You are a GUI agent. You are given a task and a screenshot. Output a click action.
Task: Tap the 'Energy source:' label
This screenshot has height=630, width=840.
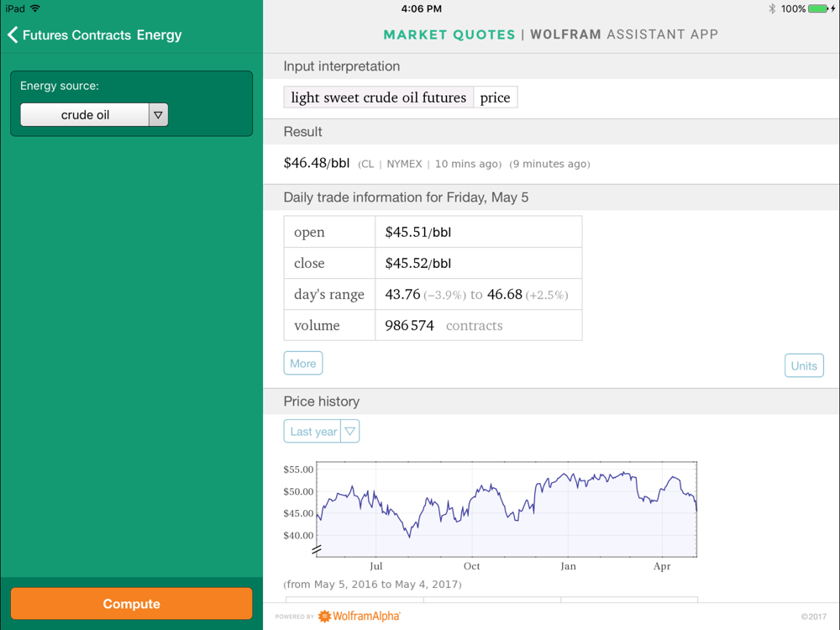60,86
